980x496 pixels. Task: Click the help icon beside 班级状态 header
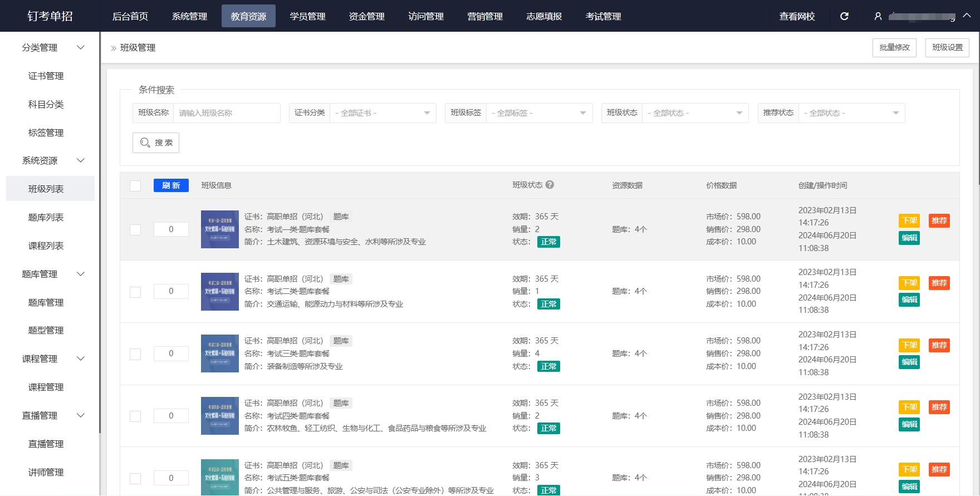pos(550,185)
